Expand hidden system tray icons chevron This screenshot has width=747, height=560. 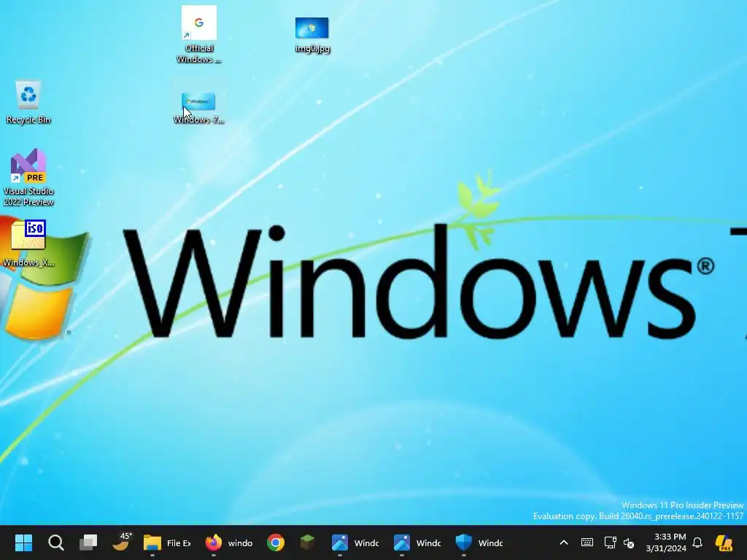(564, 542)
